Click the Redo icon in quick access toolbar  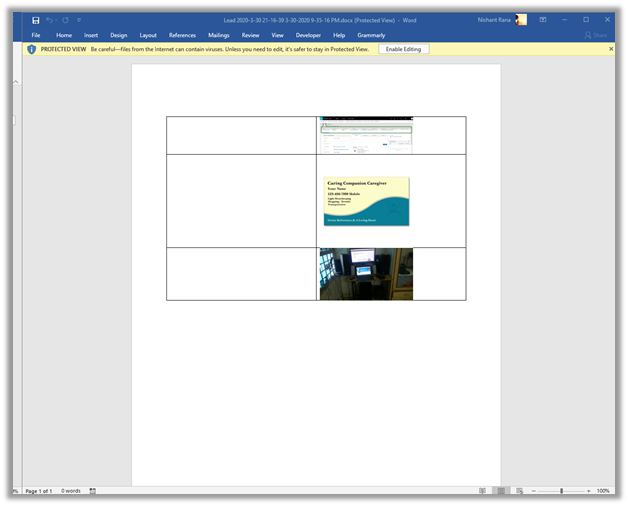(66, 20)
